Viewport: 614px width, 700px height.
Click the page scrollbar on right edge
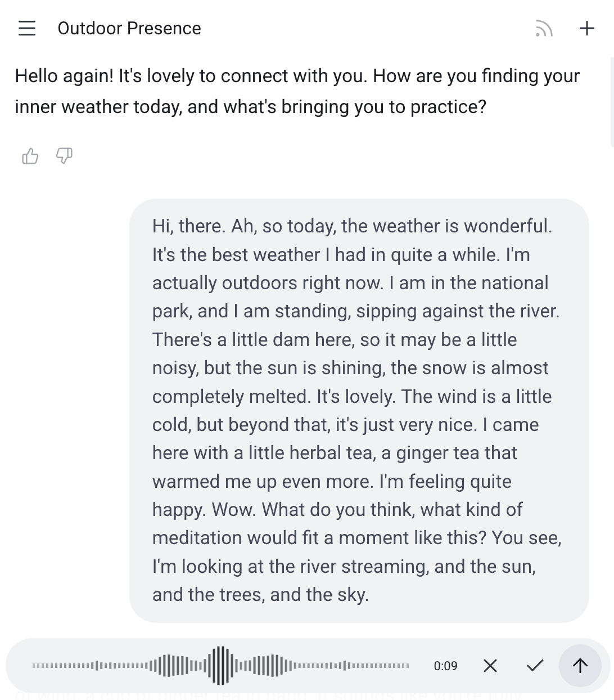pyautogui.click(x=611, y=101)
